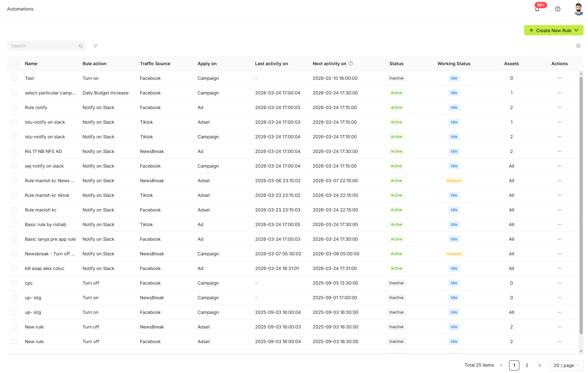Click the help question mark icon
The image size is (588, 373).
point(557,9)
